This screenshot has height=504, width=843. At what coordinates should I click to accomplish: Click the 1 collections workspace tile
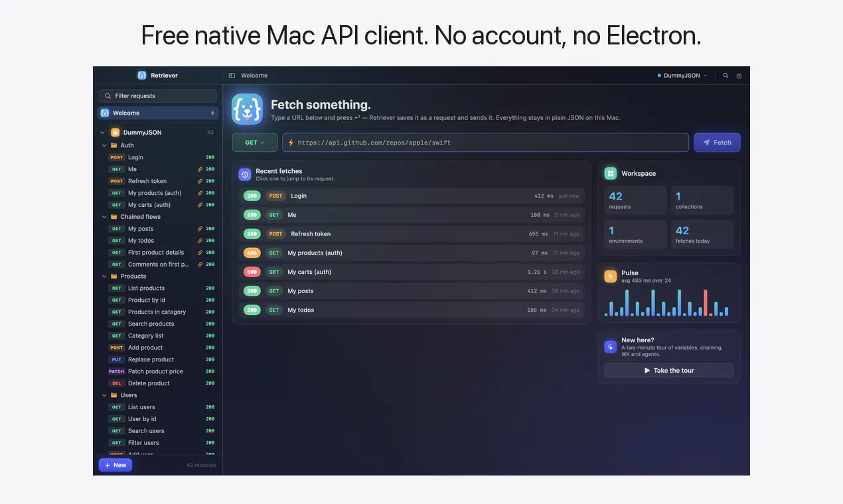point(702,200)
